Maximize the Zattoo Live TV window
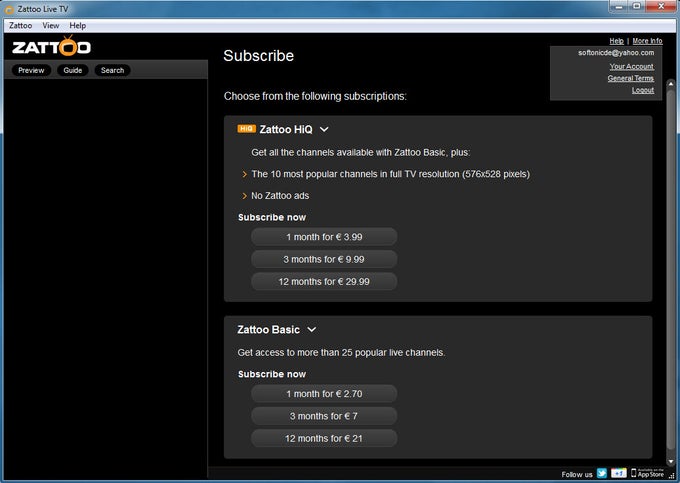680x483 pixels. [637, 6]
